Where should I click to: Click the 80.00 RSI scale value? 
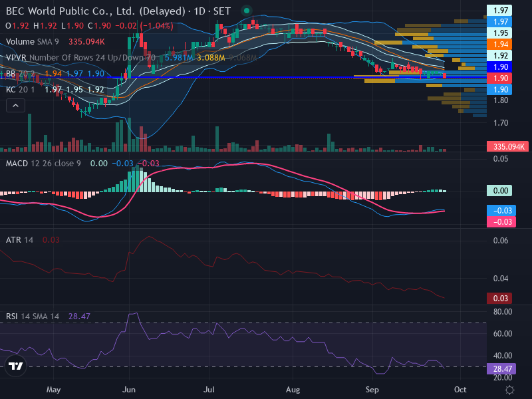coord(503,311)
